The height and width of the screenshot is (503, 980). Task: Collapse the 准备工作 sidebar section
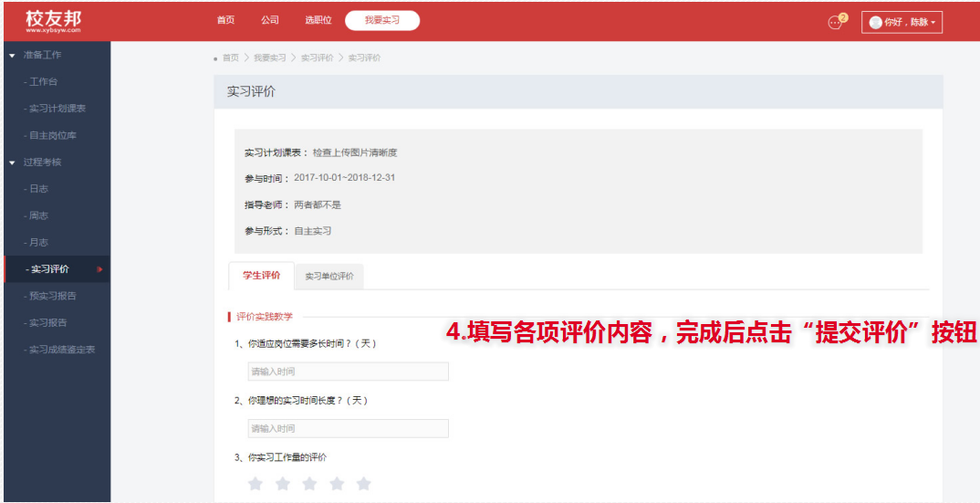point(12,55)
